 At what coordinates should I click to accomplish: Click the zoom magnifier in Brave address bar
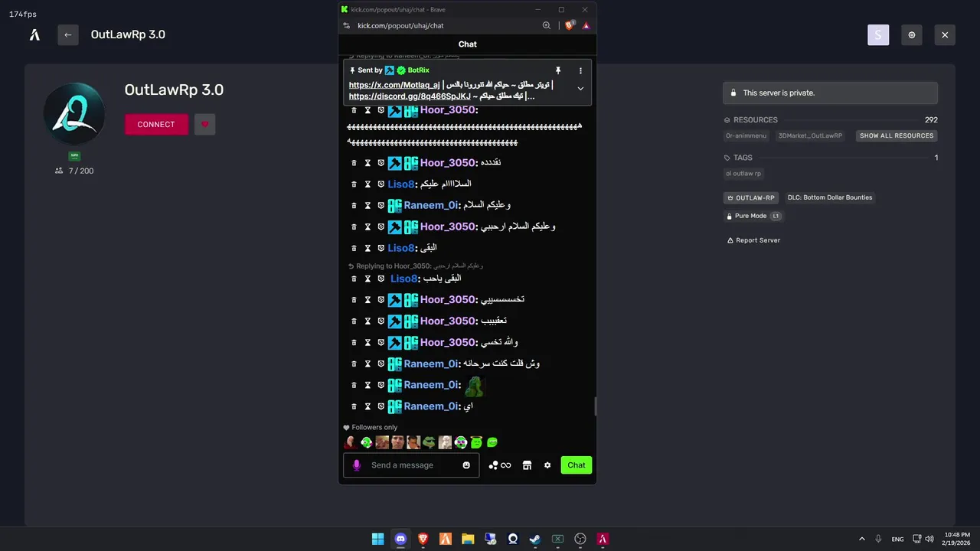click(547, 25)
